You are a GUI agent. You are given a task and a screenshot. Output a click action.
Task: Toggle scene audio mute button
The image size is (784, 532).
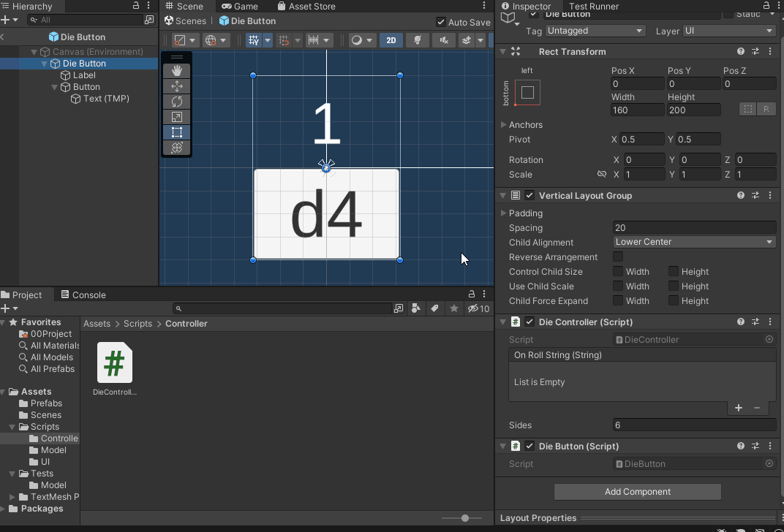[443, 40]
